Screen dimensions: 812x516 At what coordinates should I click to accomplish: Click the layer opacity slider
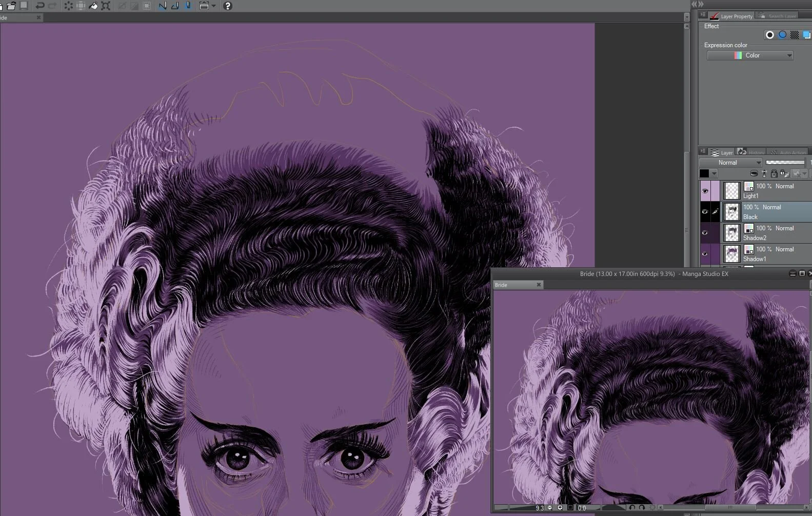click(785, 162)
